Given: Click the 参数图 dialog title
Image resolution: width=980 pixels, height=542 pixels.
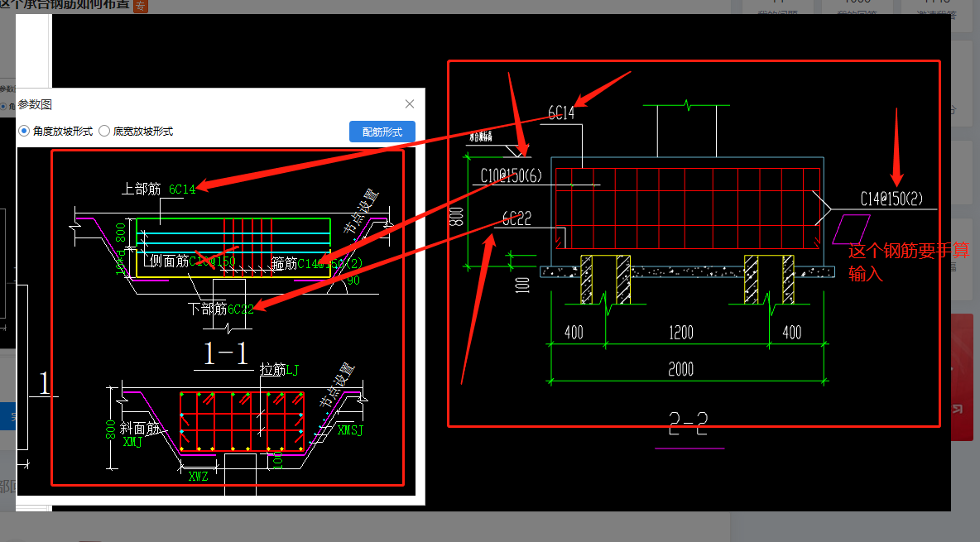Looking at the screenshot, I should [x=35, y=104].
